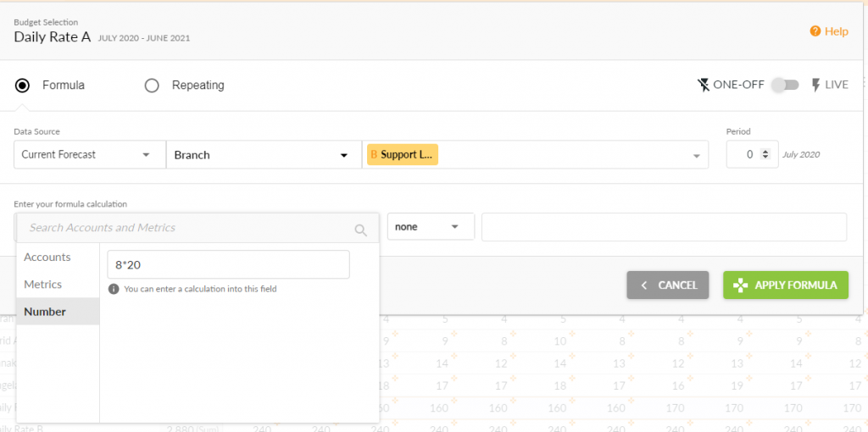Select the Repeating radio button
The height and width of the screenshot is (432, 868).
pos(152,86)
